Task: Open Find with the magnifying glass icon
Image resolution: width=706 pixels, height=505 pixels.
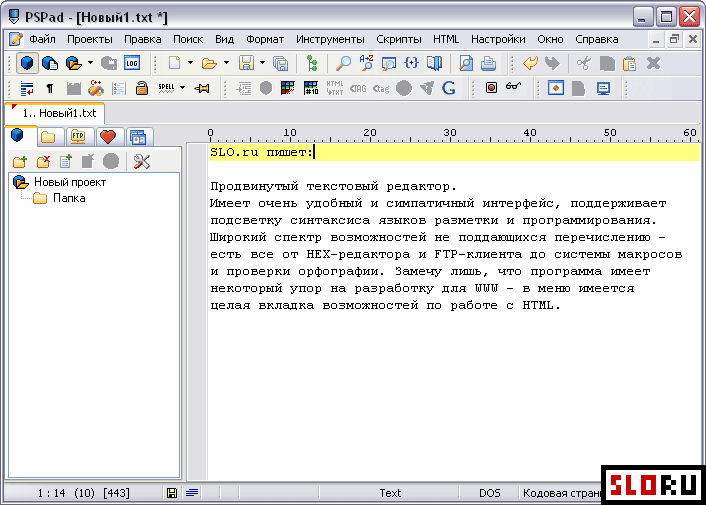Action: (344, 63)
